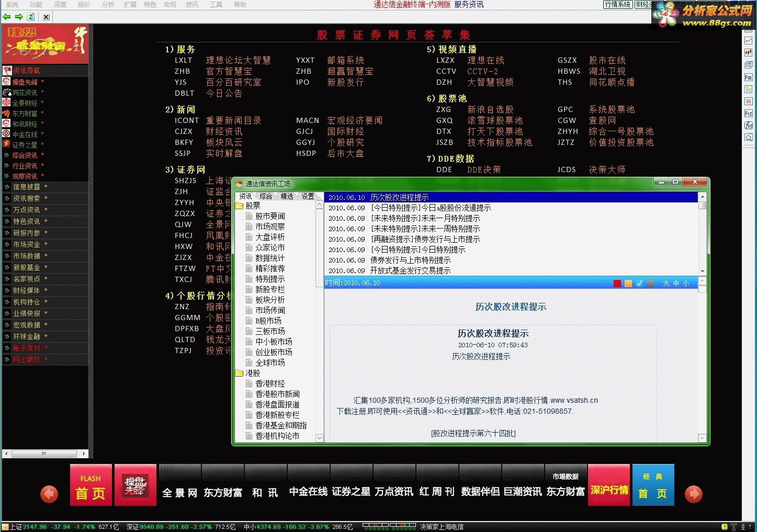Click the green forward arrow in toolbar

click(x=19, y=17)
